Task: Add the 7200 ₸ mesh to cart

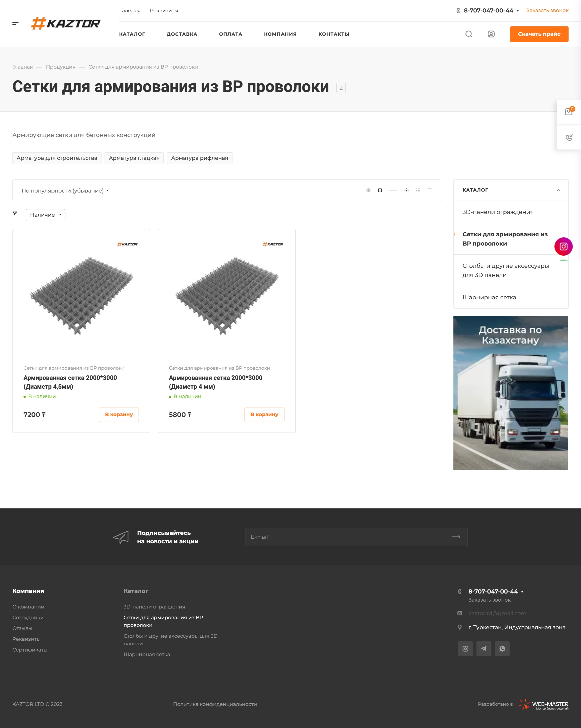Action: click(119, 414)
